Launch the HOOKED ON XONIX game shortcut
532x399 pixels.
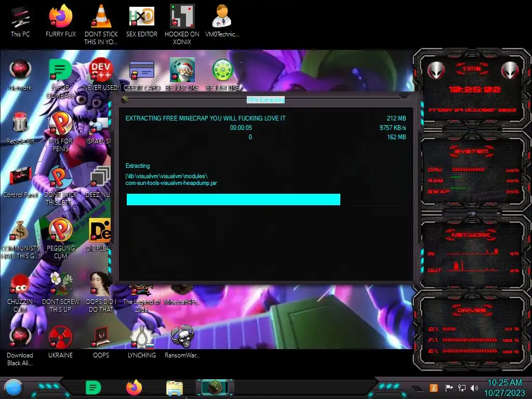(182, 24)
